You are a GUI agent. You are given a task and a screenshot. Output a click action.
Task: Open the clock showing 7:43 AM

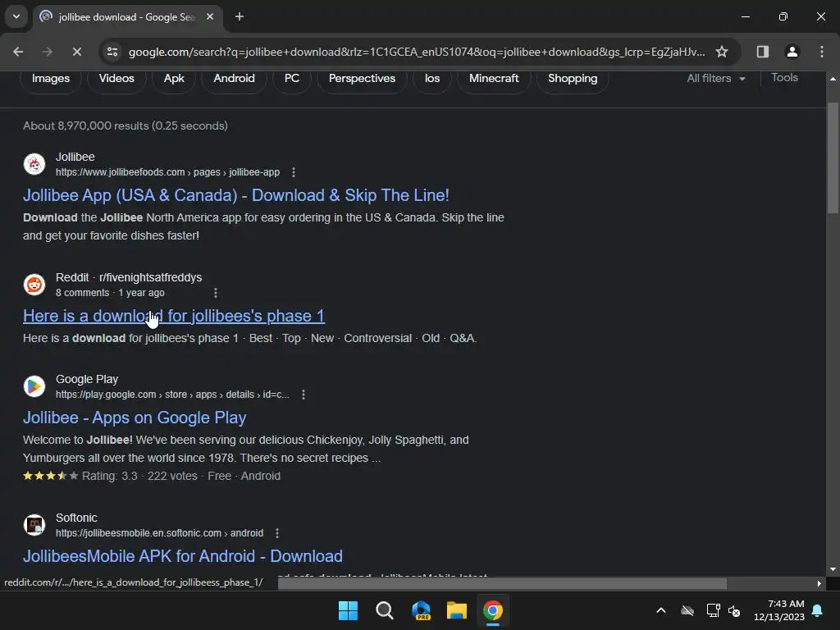779,610
